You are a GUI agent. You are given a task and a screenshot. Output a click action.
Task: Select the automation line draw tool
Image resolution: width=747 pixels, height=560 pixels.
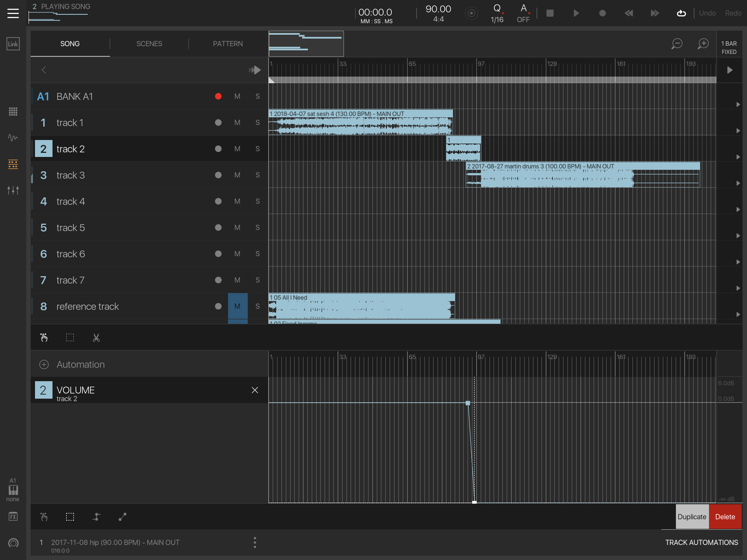[x=122, y=517]
